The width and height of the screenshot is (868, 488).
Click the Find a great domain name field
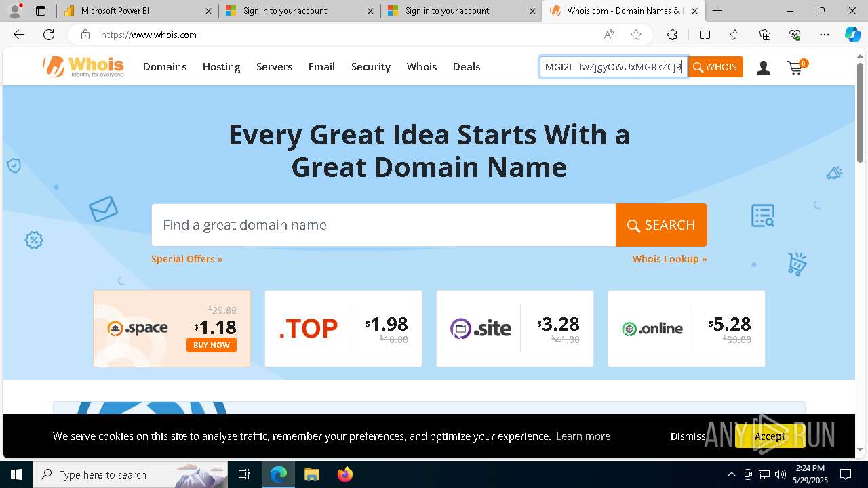coord(384,225)
